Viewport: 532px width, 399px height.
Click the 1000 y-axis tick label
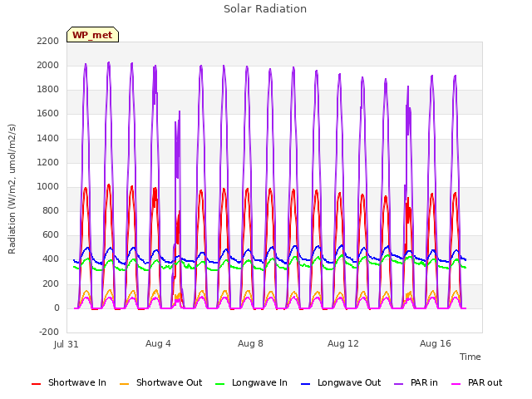point(48,186)
